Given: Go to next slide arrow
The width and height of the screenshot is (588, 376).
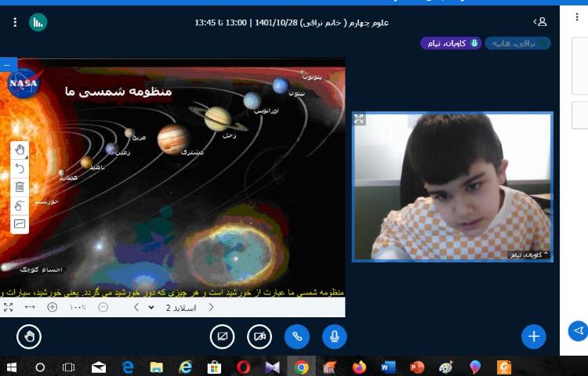Looking at the screenshot, I should pyautogui.click(x=211, y=308).
